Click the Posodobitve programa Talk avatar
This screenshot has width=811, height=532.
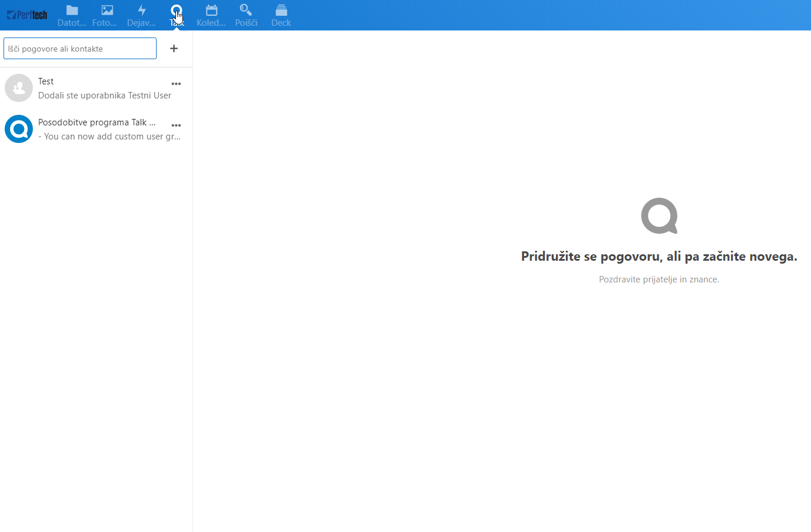coord(19,129)
